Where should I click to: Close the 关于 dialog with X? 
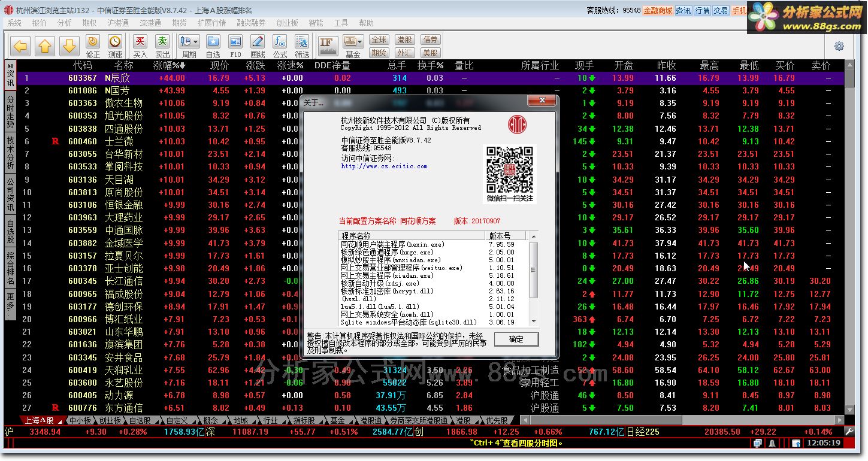(x=542, y=101)
